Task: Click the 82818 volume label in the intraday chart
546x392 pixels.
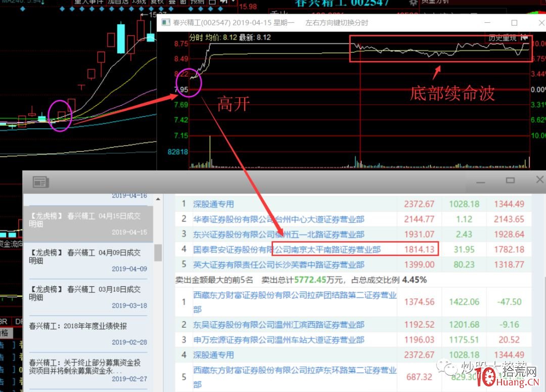Action: pyautogui.click(x=177, y=152)
